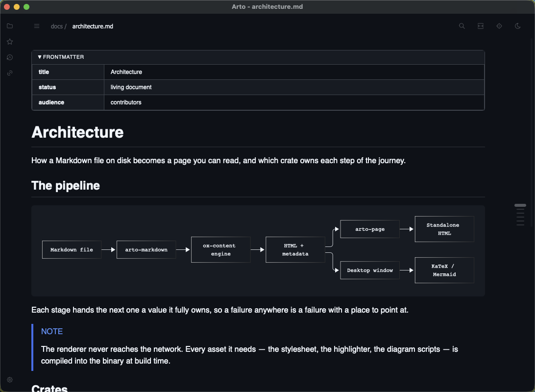This screenshot has width=535, height=392.
Task: Click the target focus icon
Action: coord(499,26)
